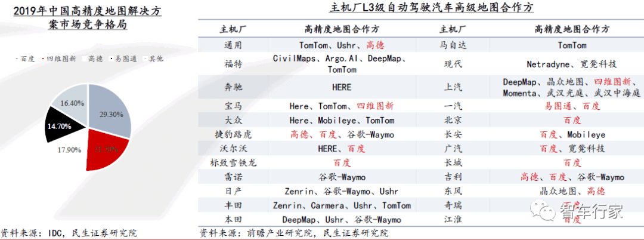Click the 其他 legend entry

coord(153,59)
